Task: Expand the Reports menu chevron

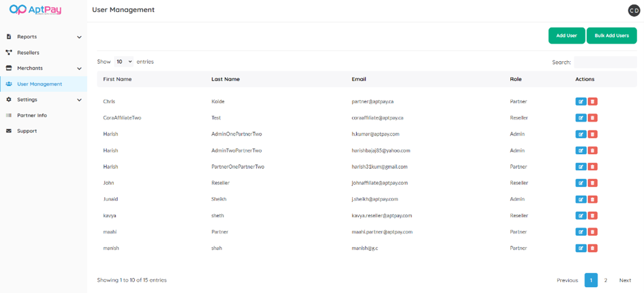Action: (79, 37)
